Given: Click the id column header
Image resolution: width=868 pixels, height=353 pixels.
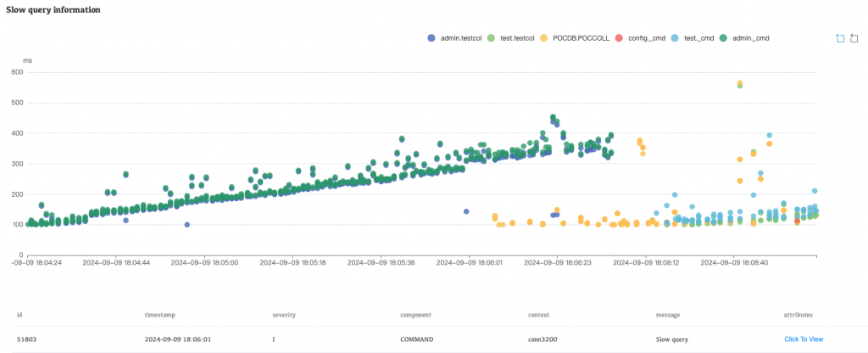Looking at the screenshot, I should click(19, 315).
